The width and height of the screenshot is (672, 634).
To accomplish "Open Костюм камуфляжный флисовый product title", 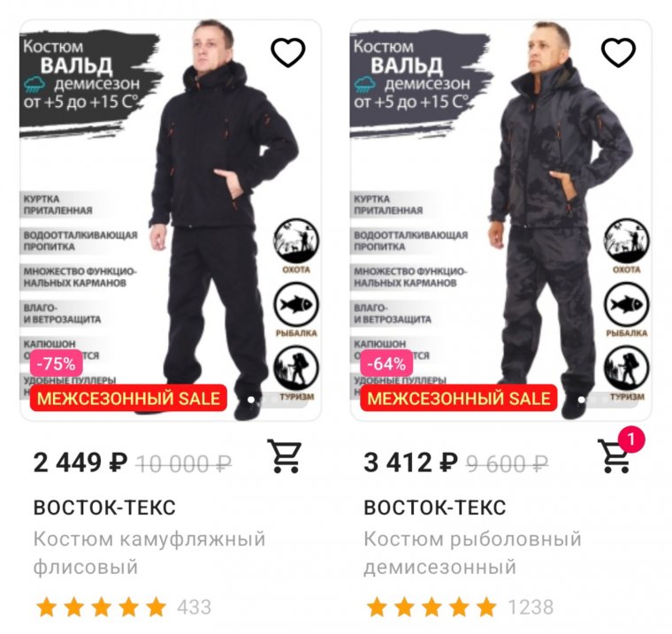I will click(x=149, y=553).
